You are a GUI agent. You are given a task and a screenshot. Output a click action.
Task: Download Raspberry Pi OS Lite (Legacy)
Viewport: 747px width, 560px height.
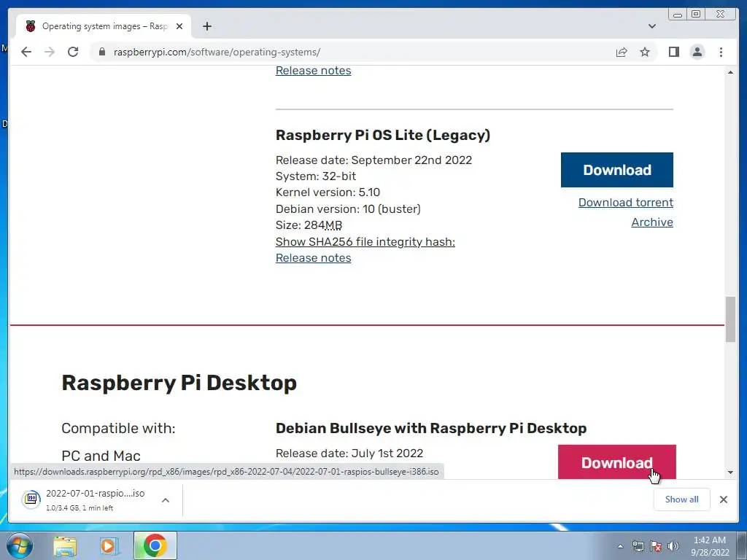(x=617, y=170)
